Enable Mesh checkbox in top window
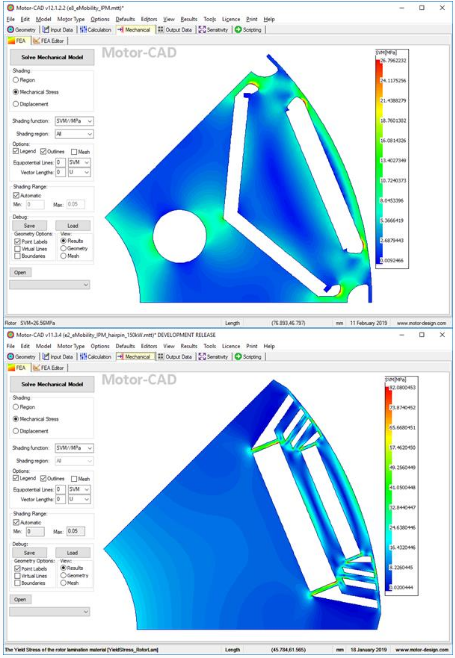This screenshot has height=658, width=455. pos(74,152)
